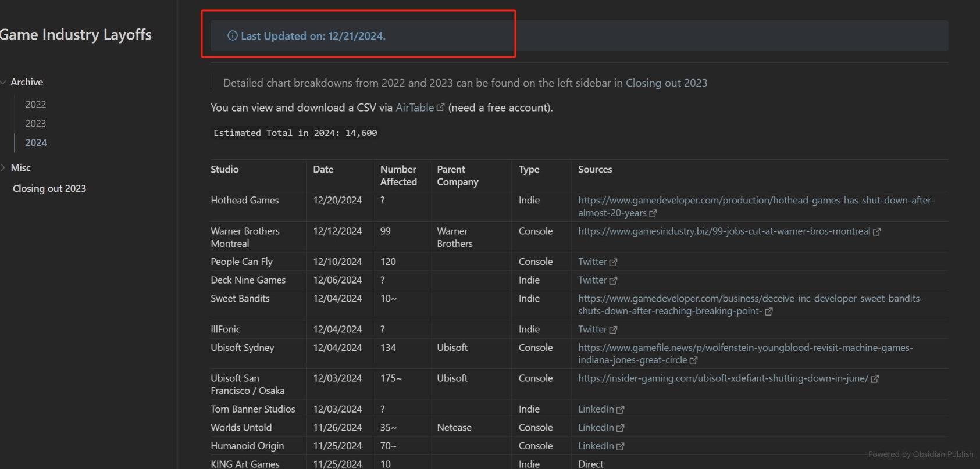Open the insider-gaming.com XDefiant link
The width and height of the screenshot is (980, 469).
coord(723,378)
